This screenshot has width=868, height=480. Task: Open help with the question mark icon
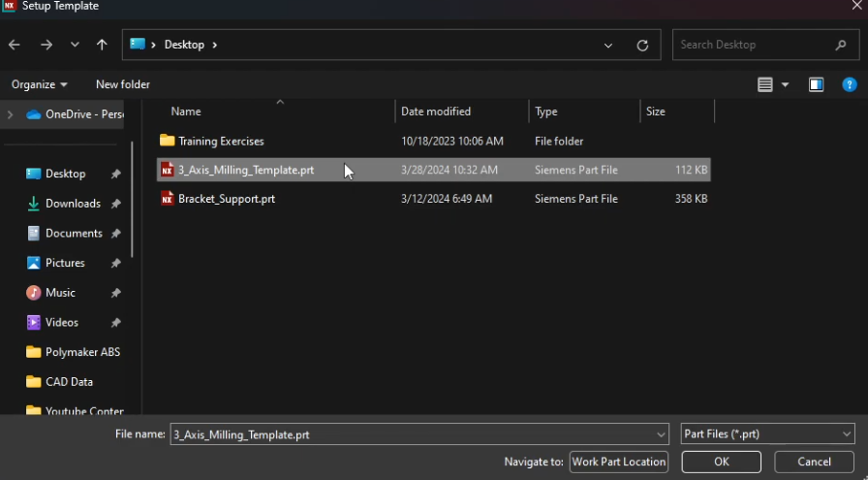(x=850, y=84)
